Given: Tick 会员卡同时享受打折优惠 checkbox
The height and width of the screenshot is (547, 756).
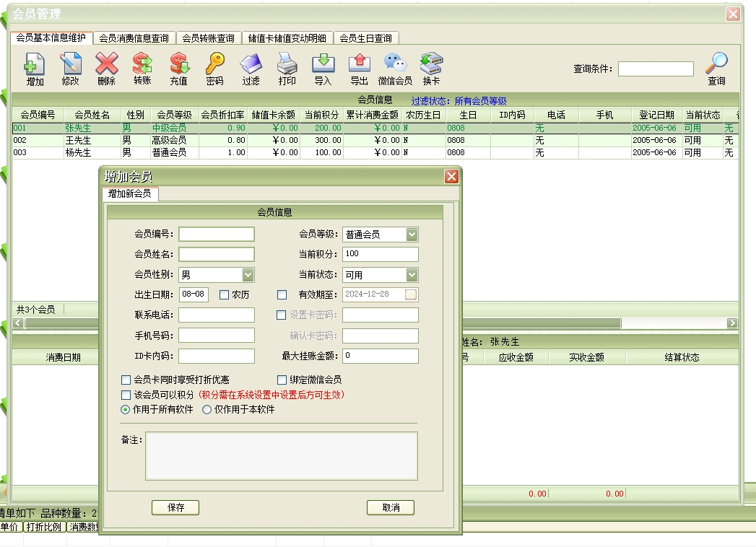Looking at the screenshot, I should (x=126, y=380).
